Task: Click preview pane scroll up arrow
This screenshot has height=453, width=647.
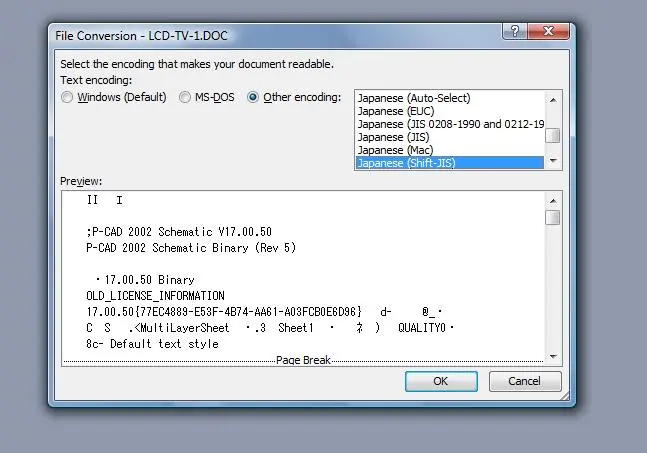Action: coord(553,201)
